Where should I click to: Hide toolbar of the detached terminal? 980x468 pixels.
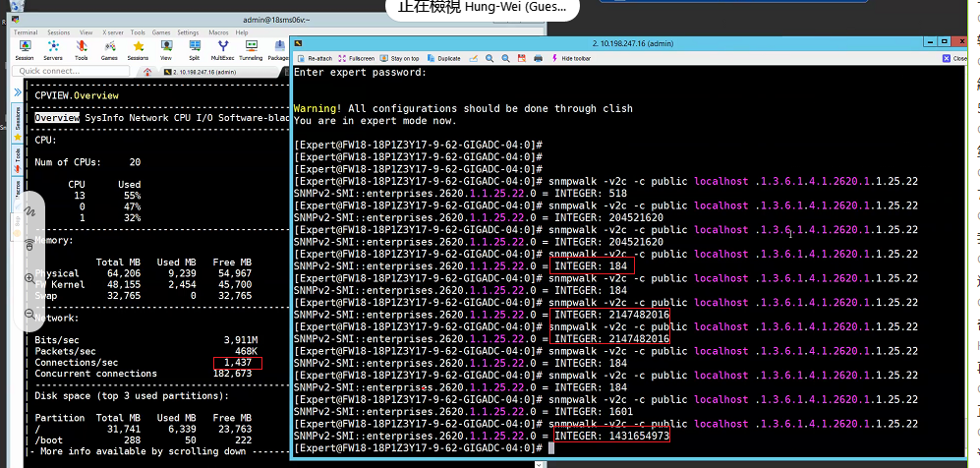point(571,58)
